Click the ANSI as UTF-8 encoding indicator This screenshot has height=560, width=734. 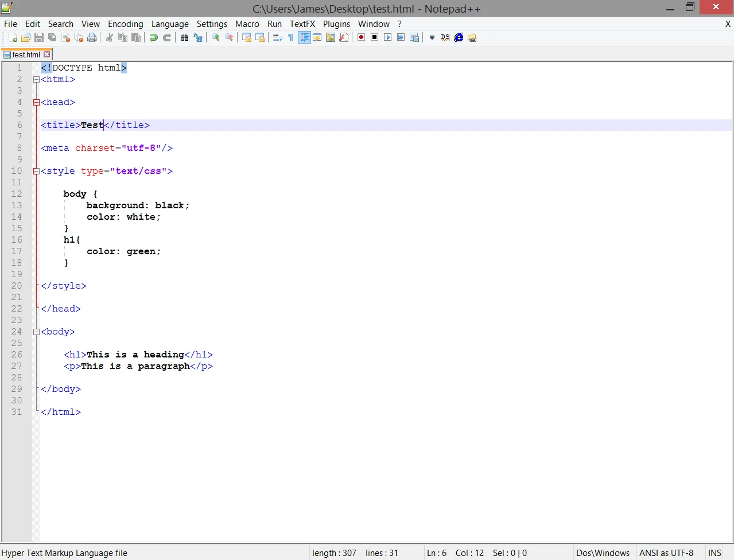coord(666,553)
